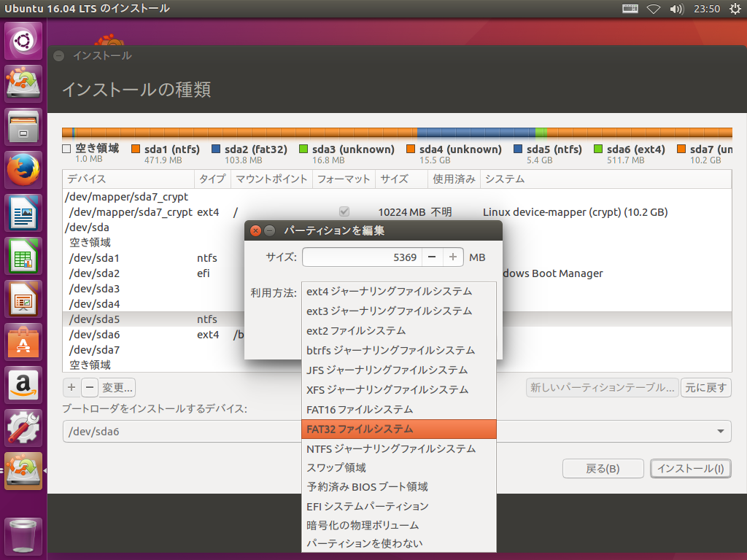747x560 pixels.
Task: Click the サイズ column header
Action: click(x=402, y=179)
